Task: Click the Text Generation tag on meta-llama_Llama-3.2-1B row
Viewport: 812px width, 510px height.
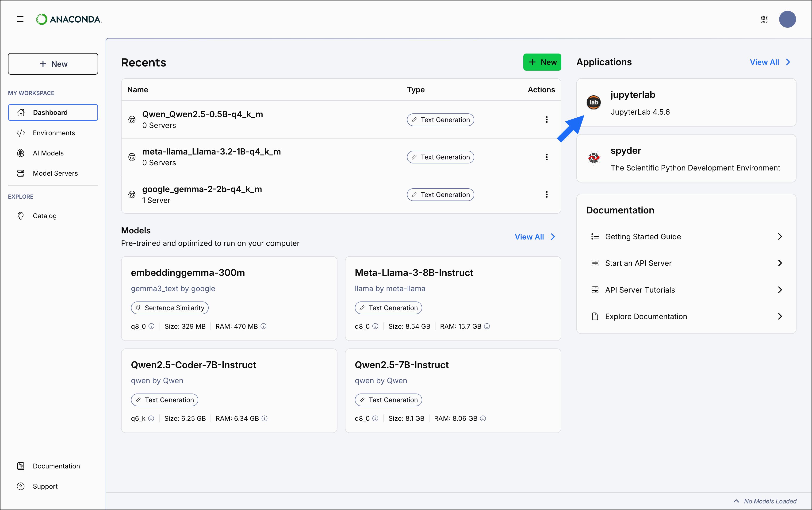Action: pyautogui.click(x=440, y=157)
